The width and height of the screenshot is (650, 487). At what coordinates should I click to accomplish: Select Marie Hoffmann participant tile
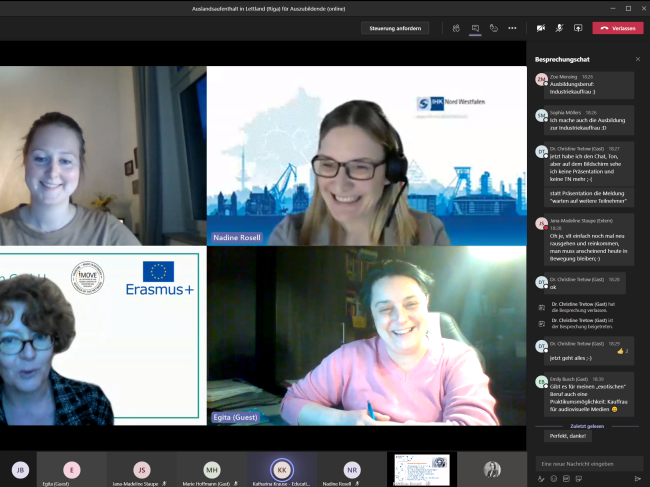click(x=212, y=470)
